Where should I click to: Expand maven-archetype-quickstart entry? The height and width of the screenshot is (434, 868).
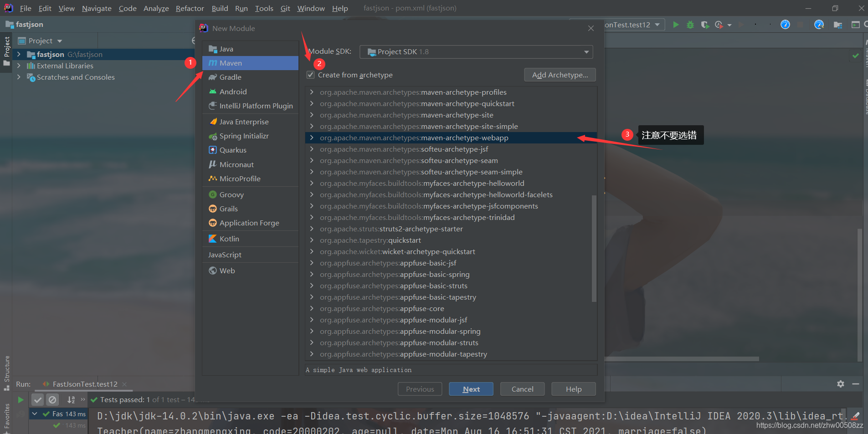312,103
